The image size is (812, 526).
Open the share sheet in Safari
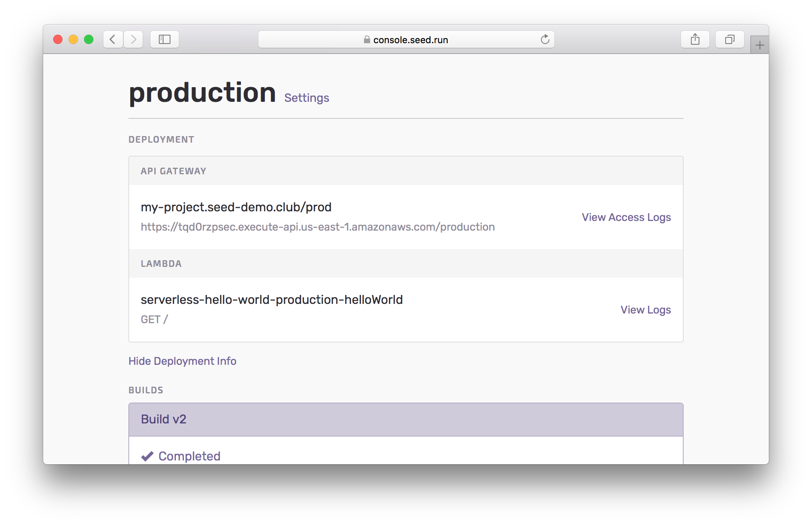pyautogui.click(x=695, y=39)
